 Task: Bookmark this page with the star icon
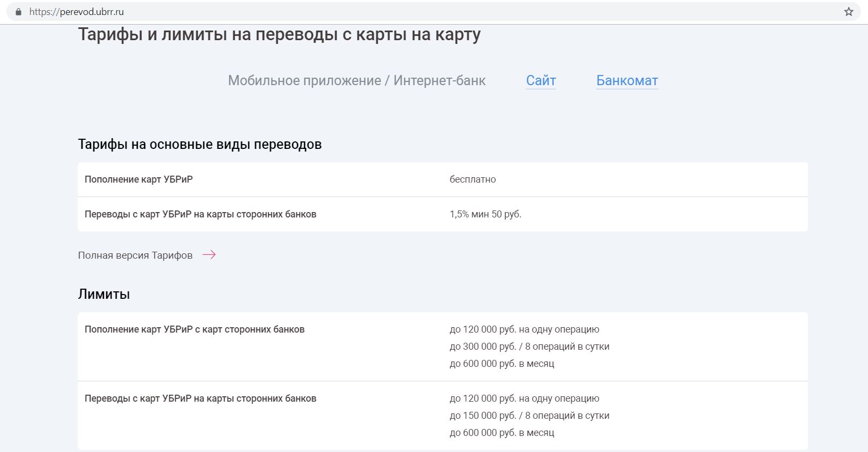[x=849, y=12]
